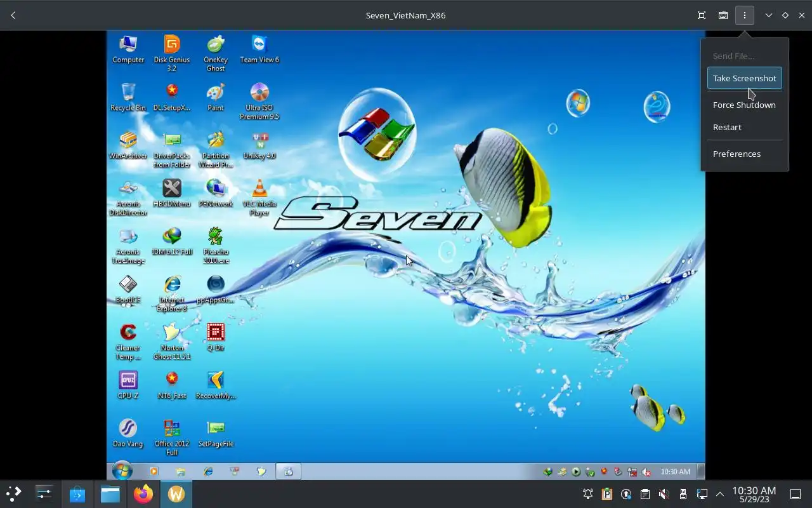
Task: Open media player in guest taskbar
Action: [x=154, y=472]
